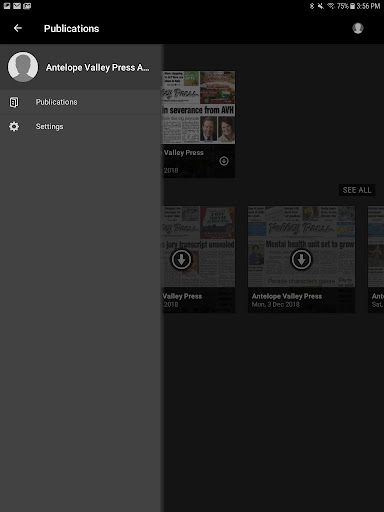This screenshot has height=512, width=384.
Task: Select the account avatar in the drawer
Action: click(23, 67)
